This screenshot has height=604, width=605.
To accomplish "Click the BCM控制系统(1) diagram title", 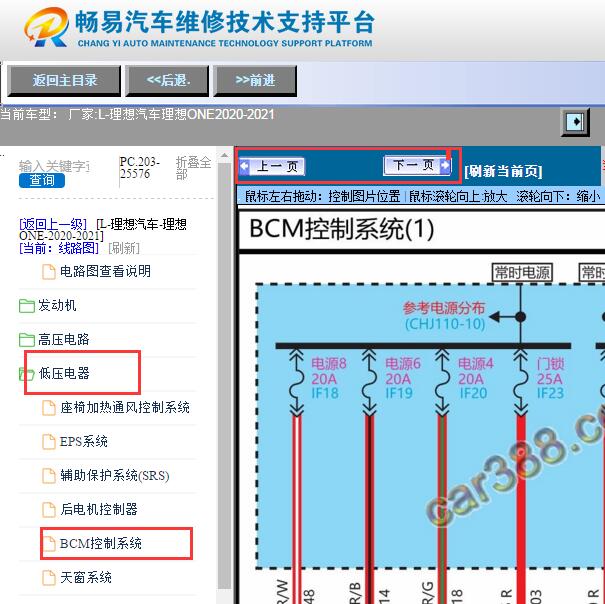I will [341, 229].
